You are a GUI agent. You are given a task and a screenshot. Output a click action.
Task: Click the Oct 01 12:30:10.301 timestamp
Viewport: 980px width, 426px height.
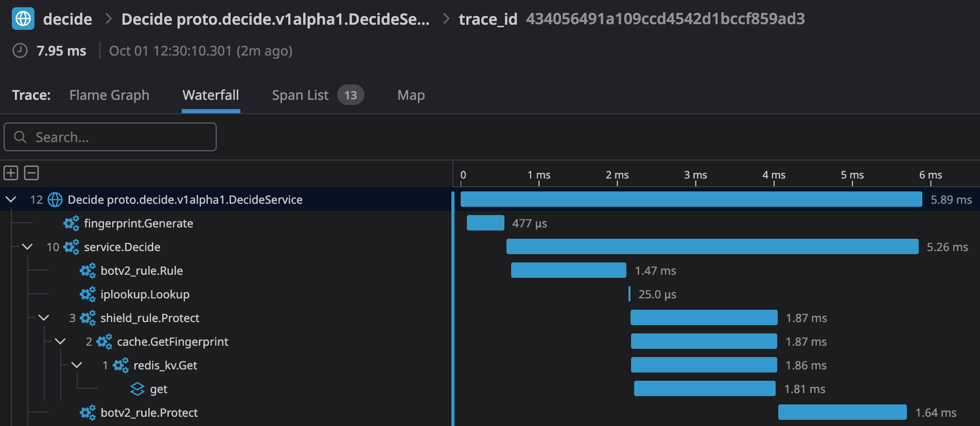[201, 50]
